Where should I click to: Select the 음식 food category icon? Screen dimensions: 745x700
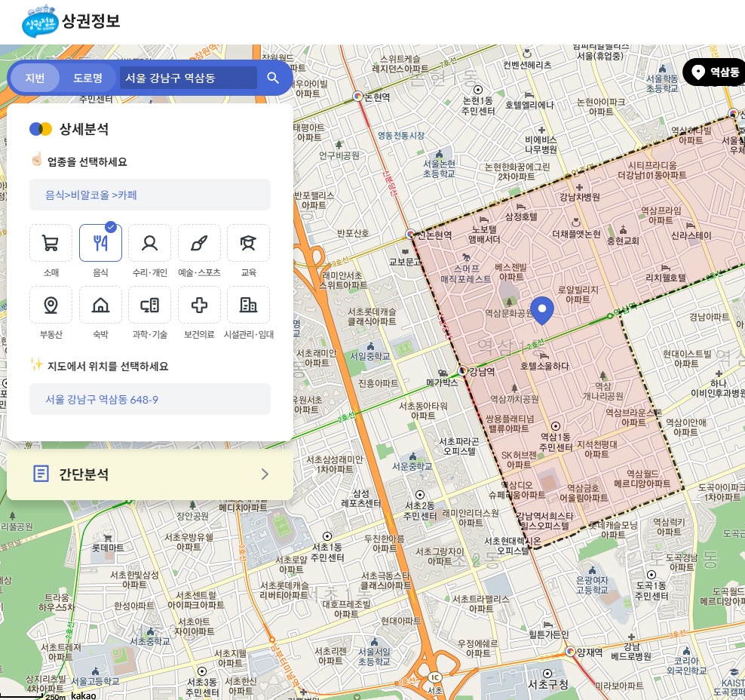100,243
